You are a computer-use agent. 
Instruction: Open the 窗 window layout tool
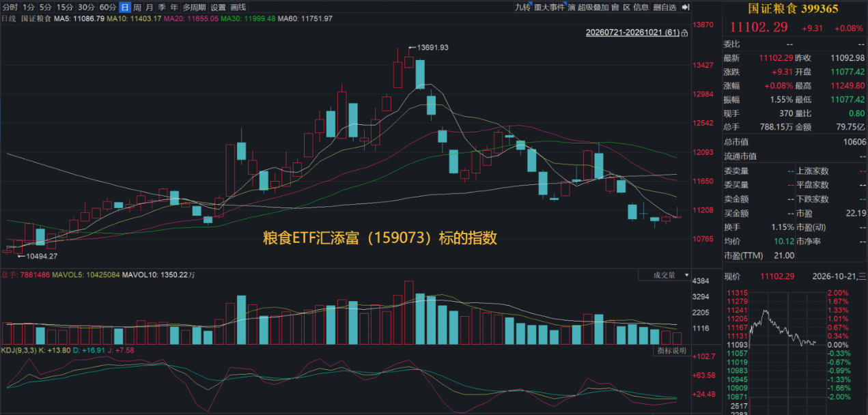point(615,8)
